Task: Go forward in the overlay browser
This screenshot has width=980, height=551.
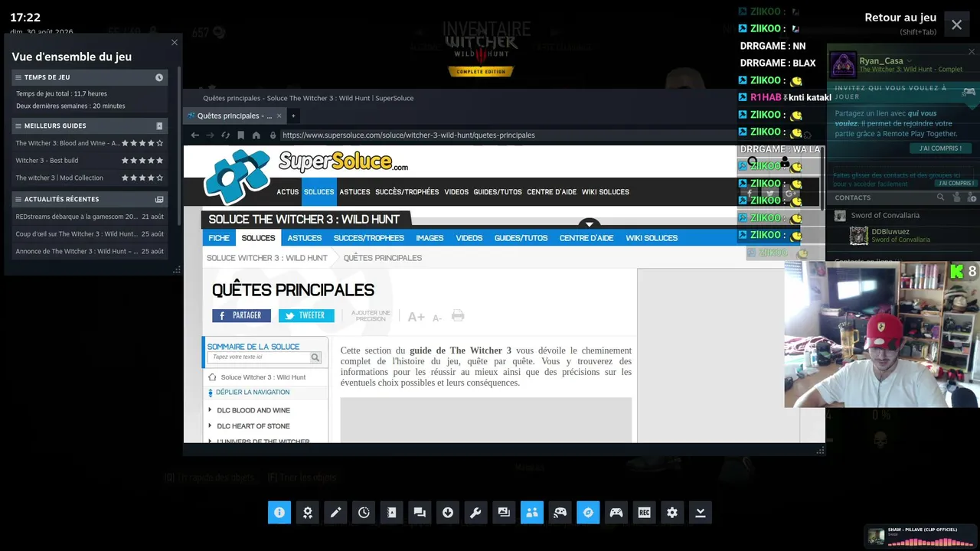Action: pos(210,135)
